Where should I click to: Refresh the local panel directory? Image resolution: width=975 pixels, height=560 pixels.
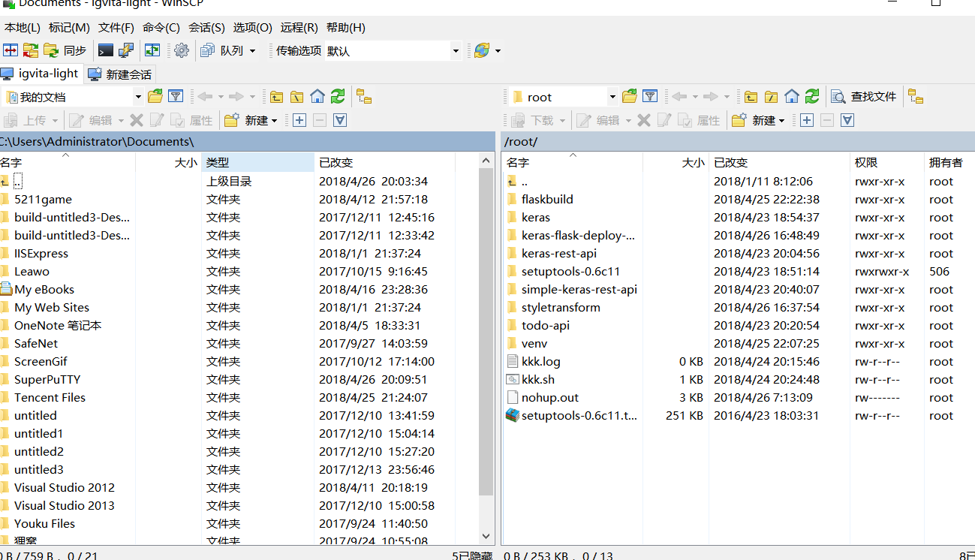(338, 96)
